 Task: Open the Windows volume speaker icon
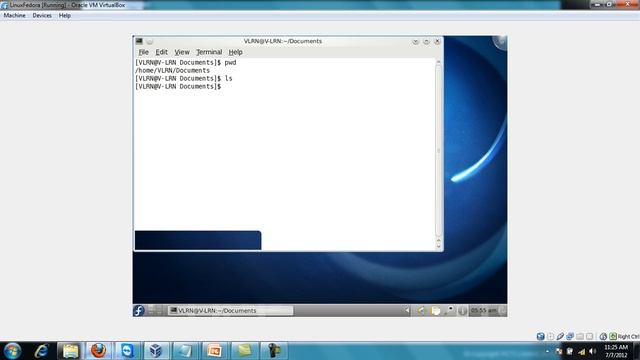(593, 351)
